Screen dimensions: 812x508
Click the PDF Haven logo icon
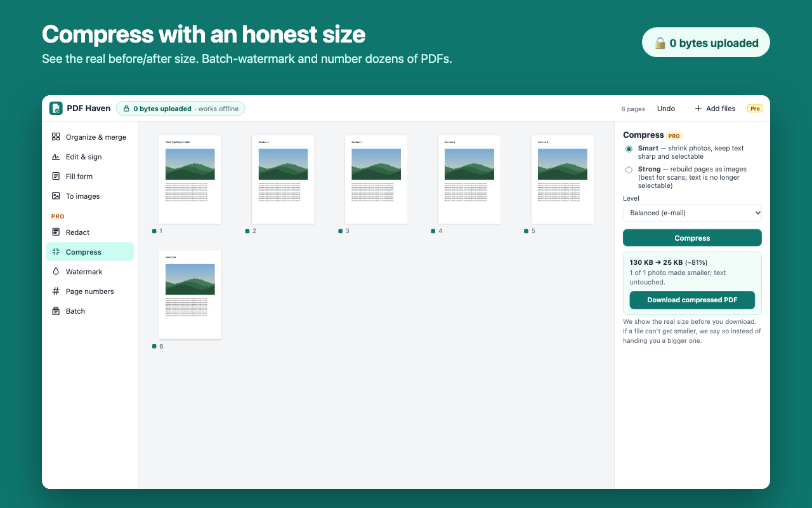point(56,109)
